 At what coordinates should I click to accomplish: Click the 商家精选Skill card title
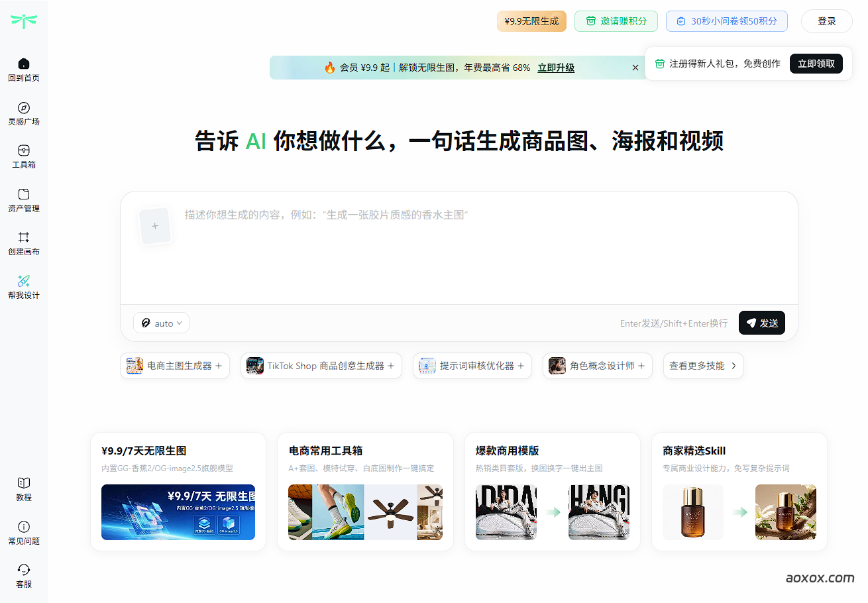(x=694, y=451)
